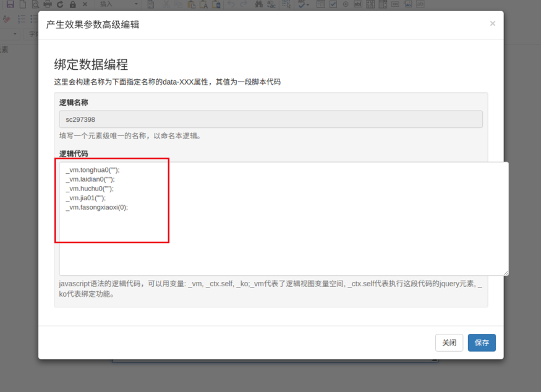
Task: Open Preview via the magnifier page icon
Action: [x=35, y=4]
